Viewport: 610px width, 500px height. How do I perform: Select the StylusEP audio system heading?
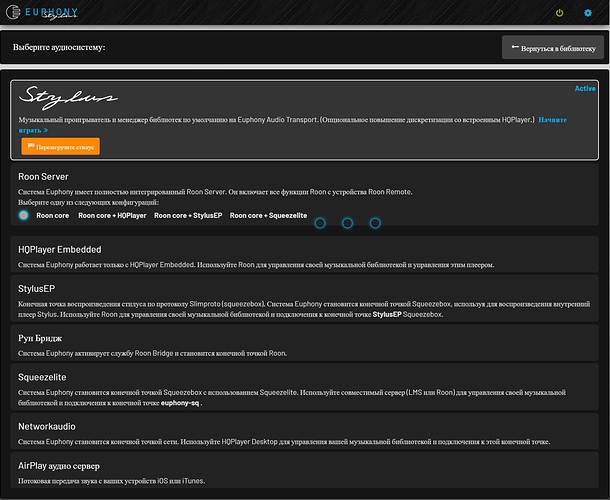pos(37,289)
